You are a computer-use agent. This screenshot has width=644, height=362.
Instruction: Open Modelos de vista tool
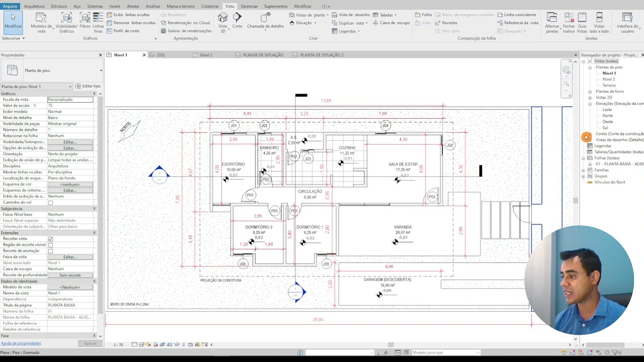(x=41, y=23)
